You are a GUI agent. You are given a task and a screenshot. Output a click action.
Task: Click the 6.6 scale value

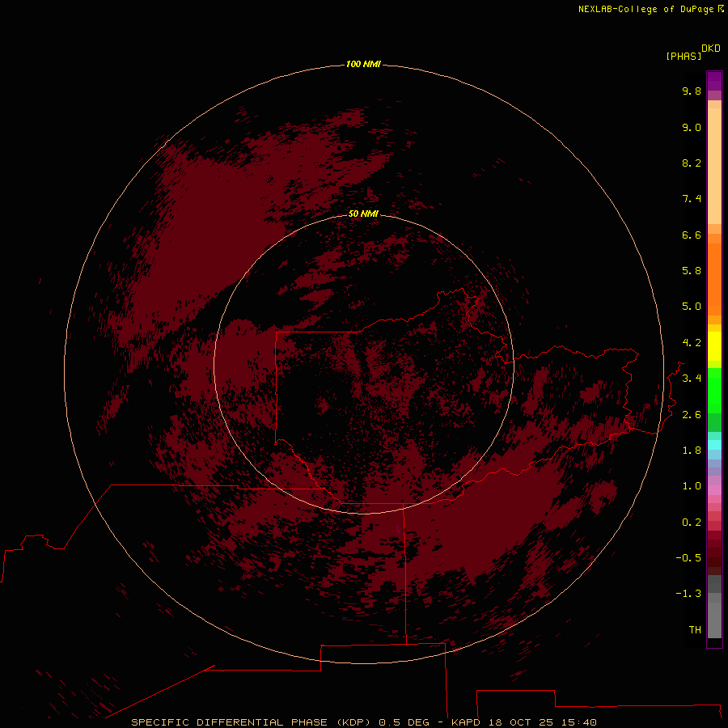coord(692,235)
